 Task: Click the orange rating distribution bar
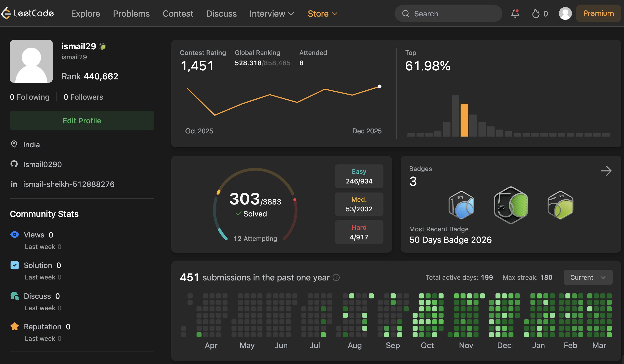tap(464, 120)
